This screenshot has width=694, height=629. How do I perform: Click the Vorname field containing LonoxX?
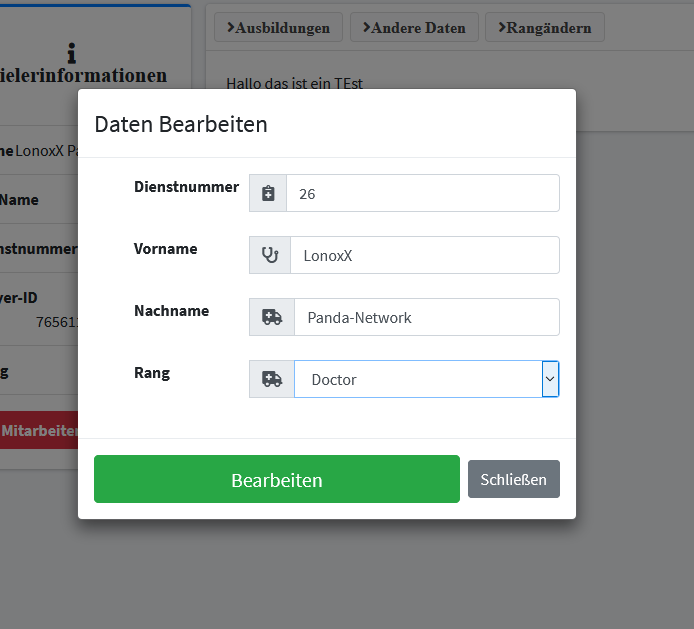424,255
